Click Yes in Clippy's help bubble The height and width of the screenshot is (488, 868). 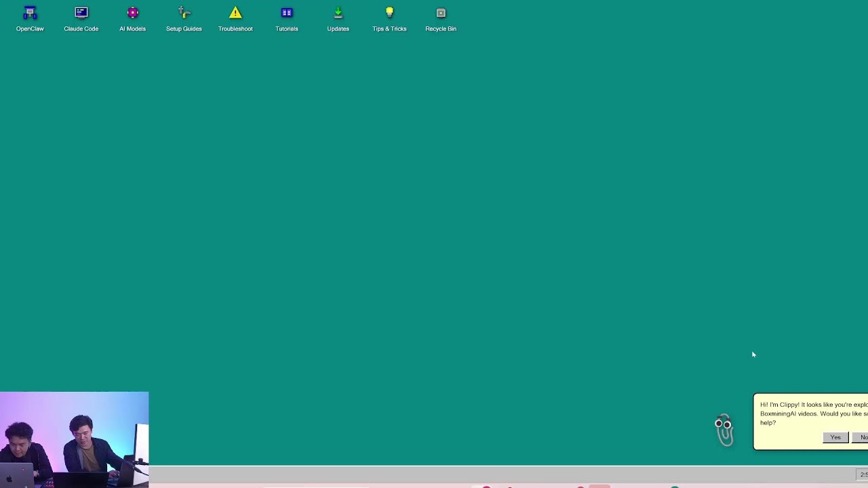tap(835, 437)
